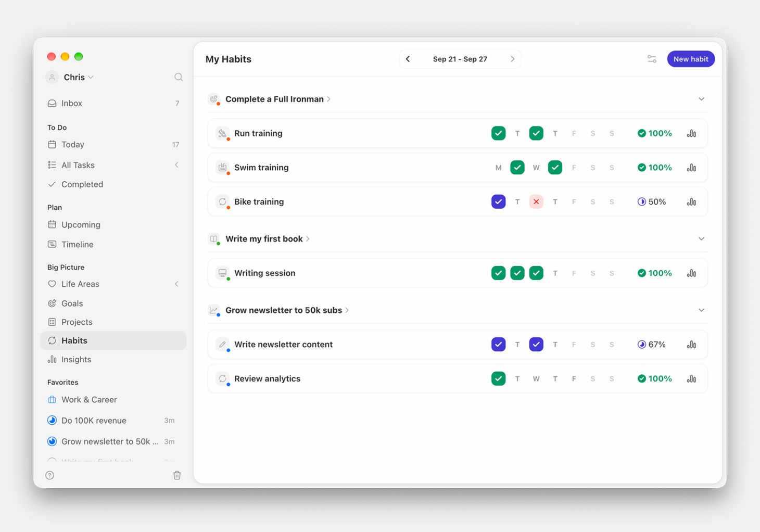Open Do 100K revenue favorite
Screen dimensions: 760x532
coord(113,421)
